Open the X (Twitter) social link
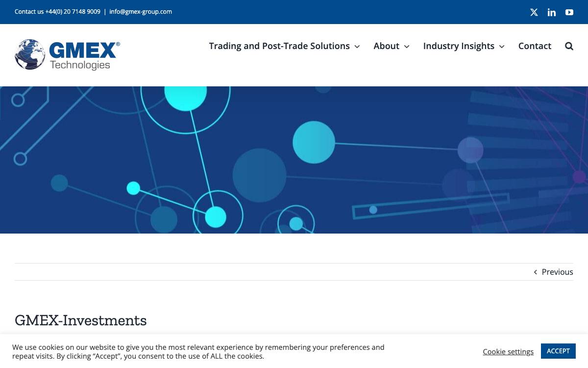The height and width of the screenshot is (368, 588). coord(534,12)
